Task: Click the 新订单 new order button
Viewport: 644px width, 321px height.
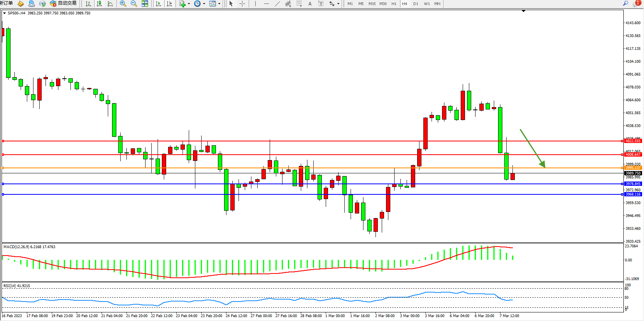Action: (6, 4)
